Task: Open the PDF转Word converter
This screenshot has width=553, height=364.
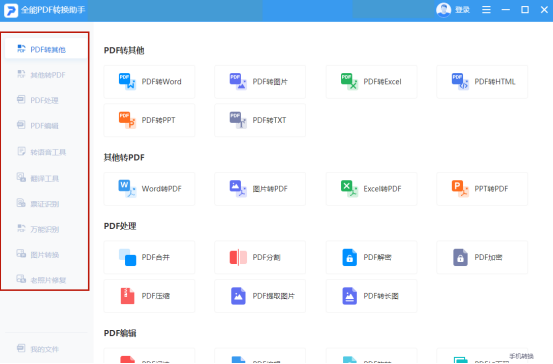Action: (x=149, y=82)
